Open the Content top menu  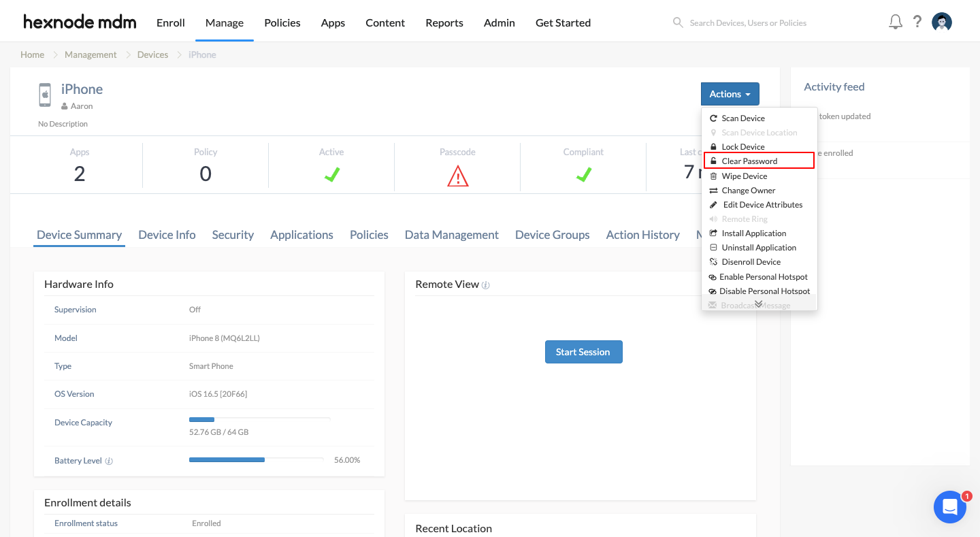click(x=385, y=22)
